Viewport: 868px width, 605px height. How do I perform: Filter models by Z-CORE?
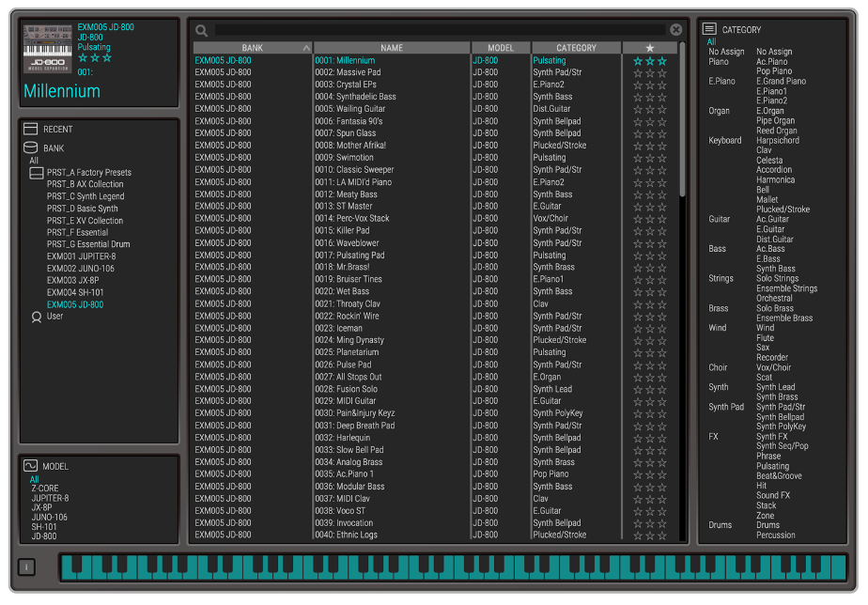coord(45,489)
